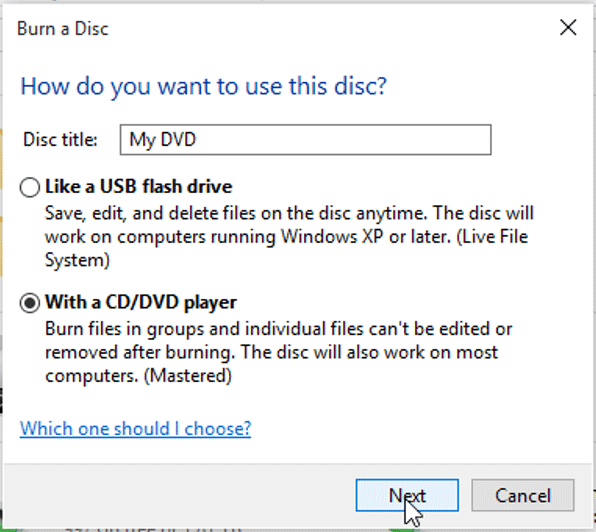Click the bold 'Like a USB flash drive' label
Image resolution: width=596 pixels, height=532 pixels.
(x=138, y=187)
